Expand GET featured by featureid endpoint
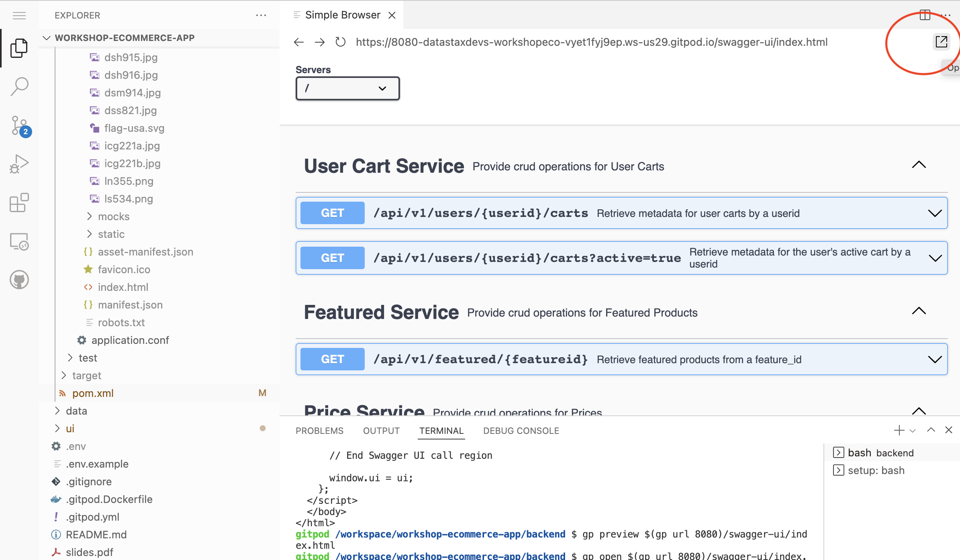Viewport: 960px width, 560px height. click(x=935, y=359)
